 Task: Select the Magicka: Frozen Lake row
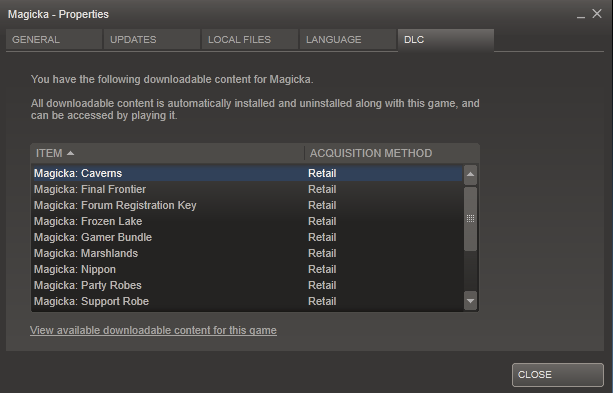[x=247, y=221]
